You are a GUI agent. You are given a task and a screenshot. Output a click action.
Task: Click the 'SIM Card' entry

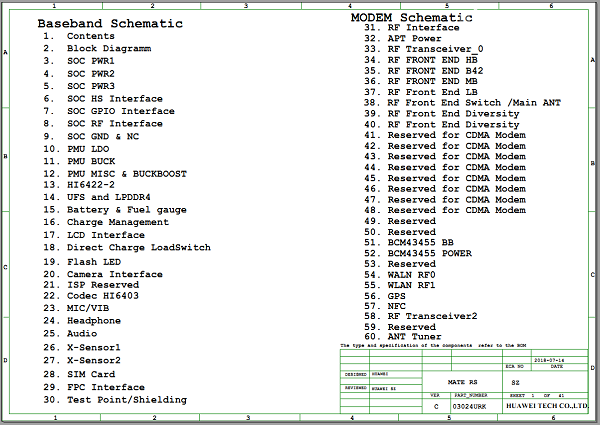tap(93, 373)
